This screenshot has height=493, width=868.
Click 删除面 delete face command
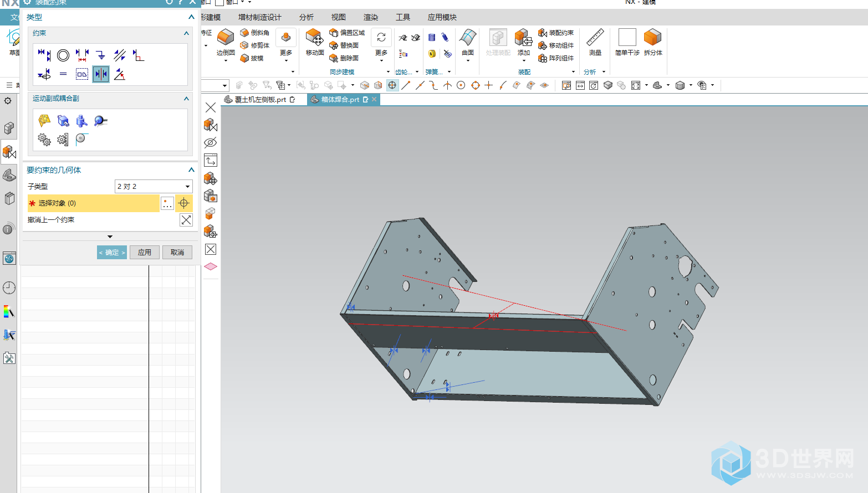tap(344, 58)
